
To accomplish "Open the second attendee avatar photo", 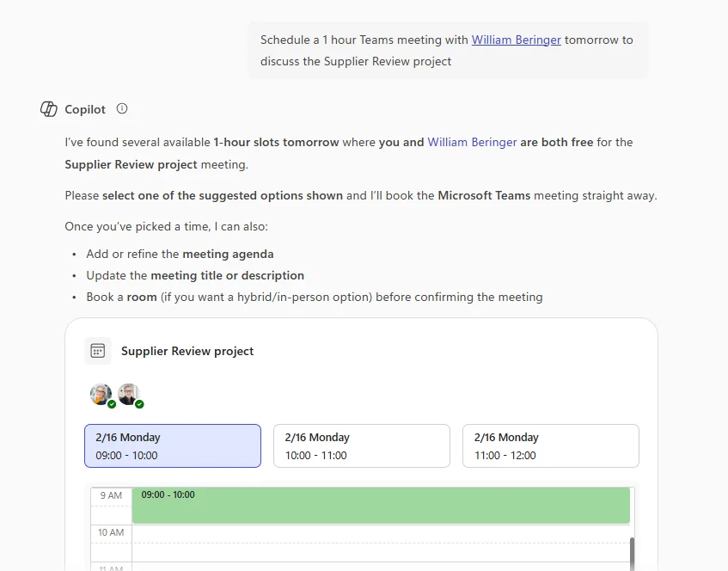I will (129, 394).
